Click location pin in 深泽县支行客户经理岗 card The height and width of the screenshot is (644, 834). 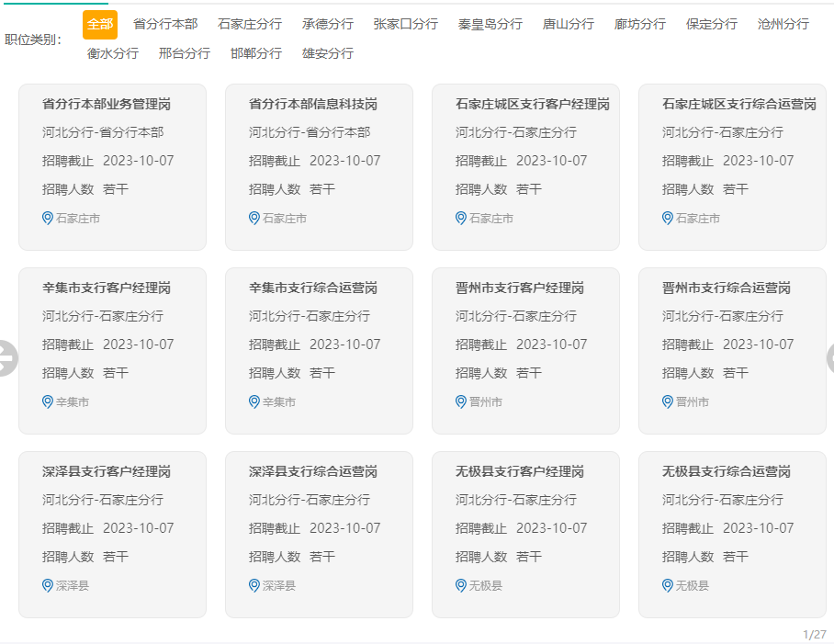48,585
